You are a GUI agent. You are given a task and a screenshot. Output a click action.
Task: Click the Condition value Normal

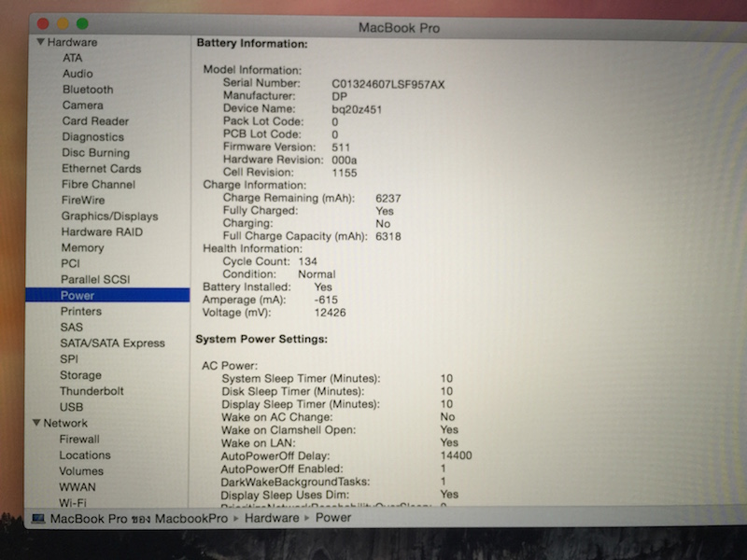click(317, 274)
